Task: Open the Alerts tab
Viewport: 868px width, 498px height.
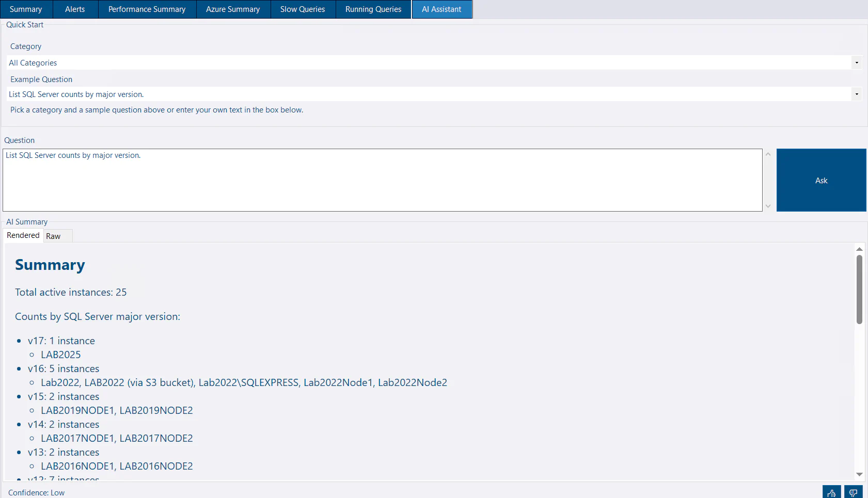Action: click(75, 9)
